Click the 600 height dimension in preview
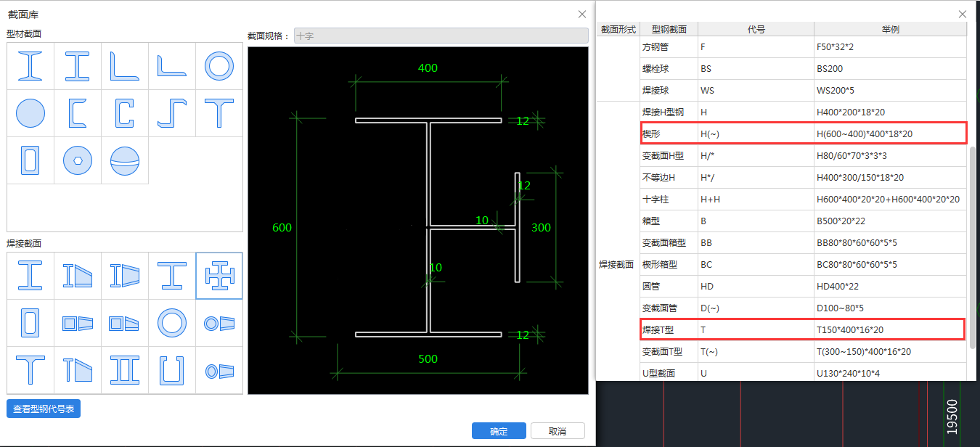980x447 pixels. 282,228
